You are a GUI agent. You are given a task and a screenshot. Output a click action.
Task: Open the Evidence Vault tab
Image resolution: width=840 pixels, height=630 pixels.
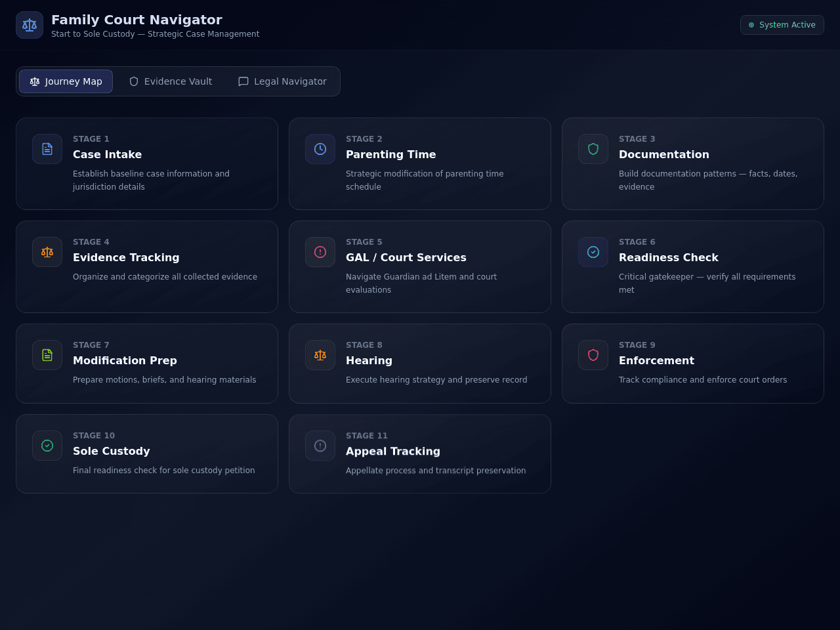point(171,81)
